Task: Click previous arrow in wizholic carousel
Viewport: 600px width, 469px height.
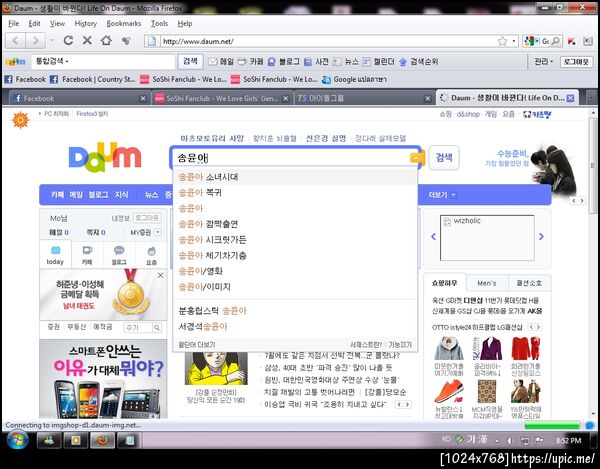Action: coord(434,237)
